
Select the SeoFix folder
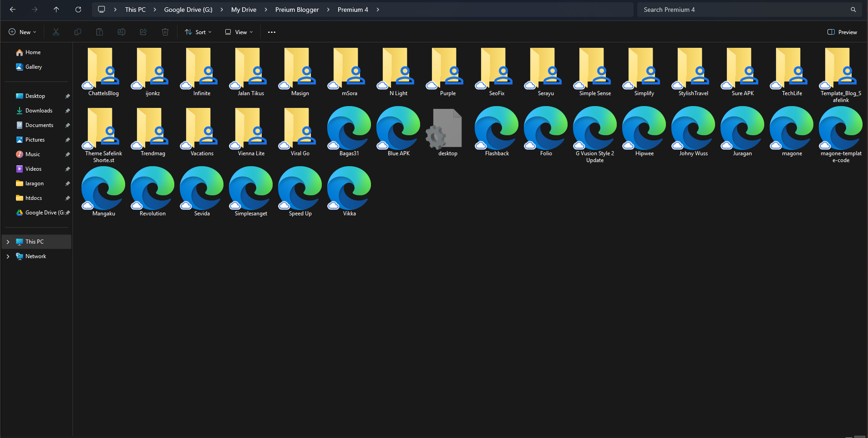click(x=497, y=72)
